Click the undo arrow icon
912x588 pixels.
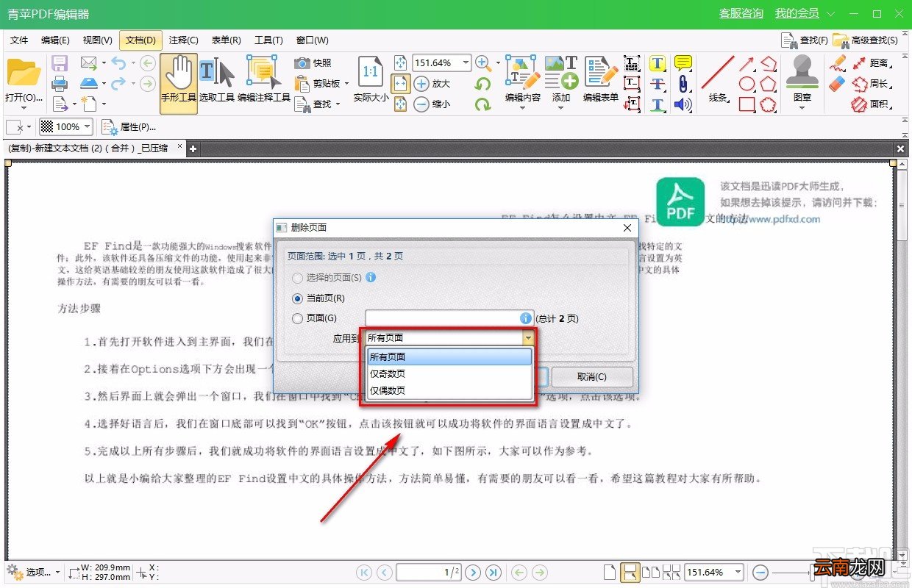coord(118,63)
